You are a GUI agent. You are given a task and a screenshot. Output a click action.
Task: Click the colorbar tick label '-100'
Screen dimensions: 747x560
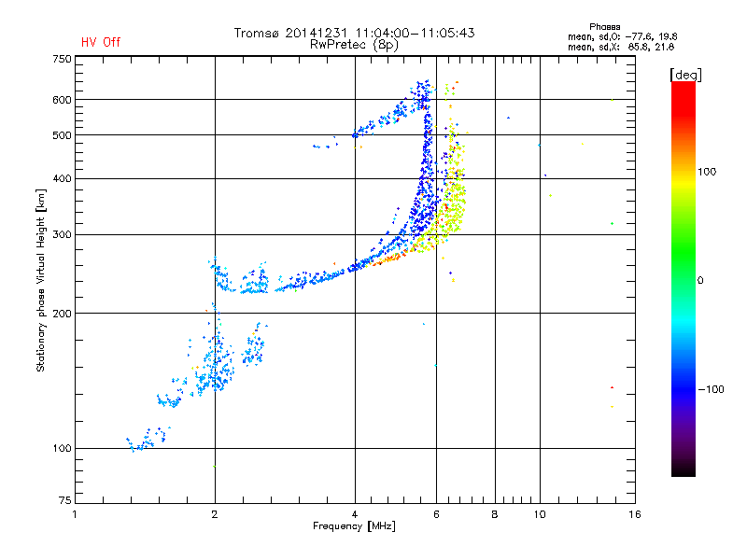(x=711, y=389)
